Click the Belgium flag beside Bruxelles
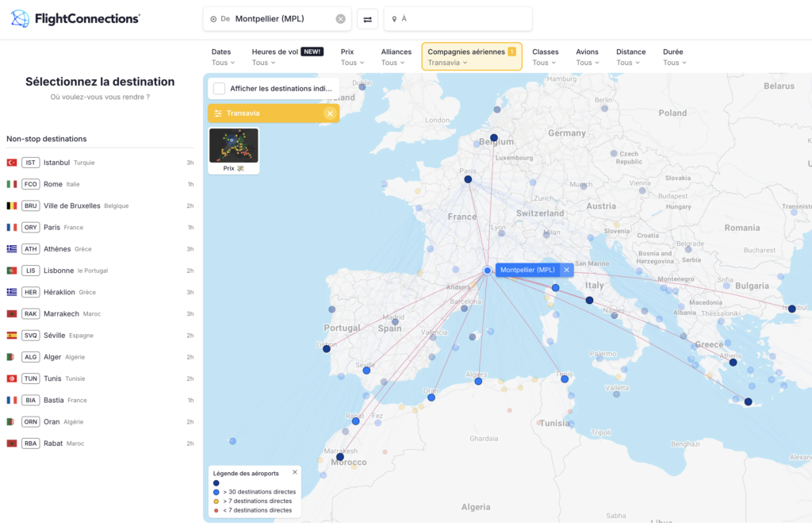812x526 pixels. point(11,205)
